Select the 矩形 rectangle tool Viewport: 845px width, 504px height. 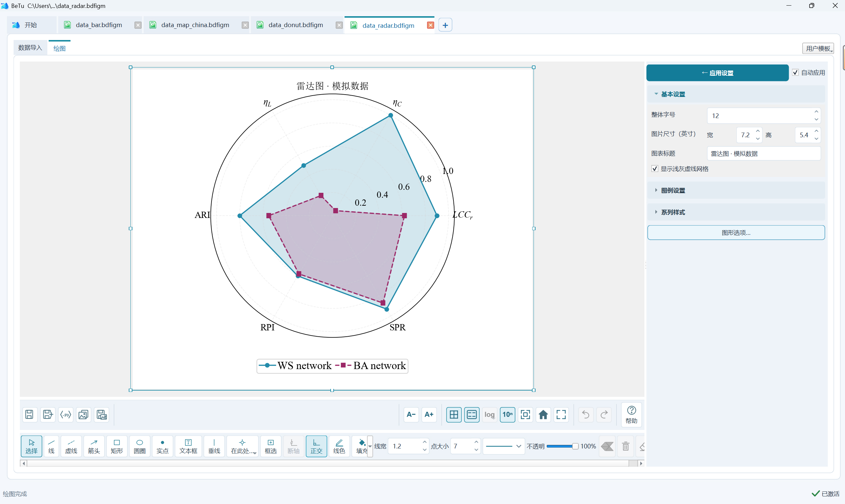coord(117,446)
